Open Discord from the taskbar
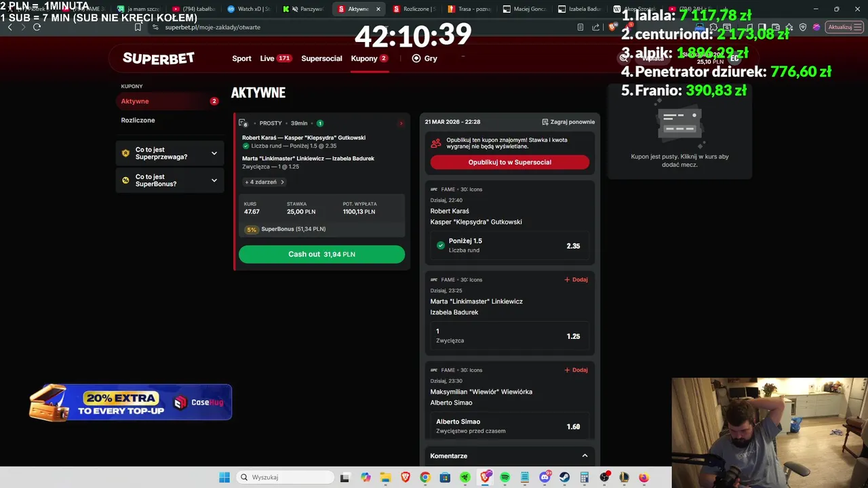Image resolution: width=868 pixels, height=488 pixels. coord(545,477)
